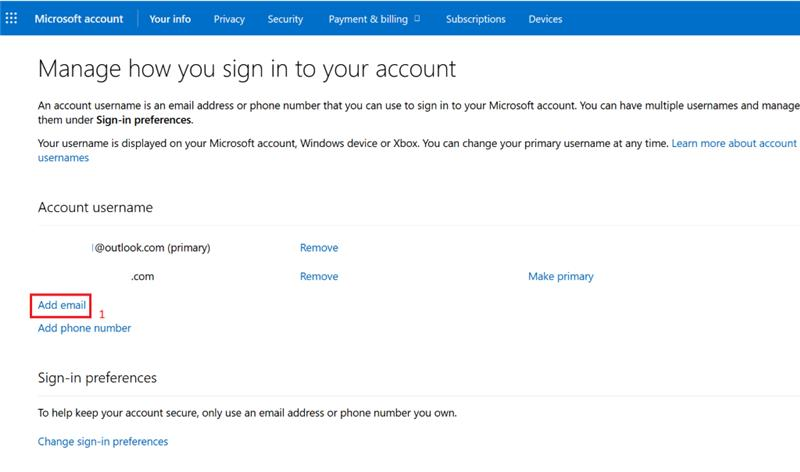Open the Subscriptions tab
This screenshot has height=472, width=800.
(x=476, y=19)
